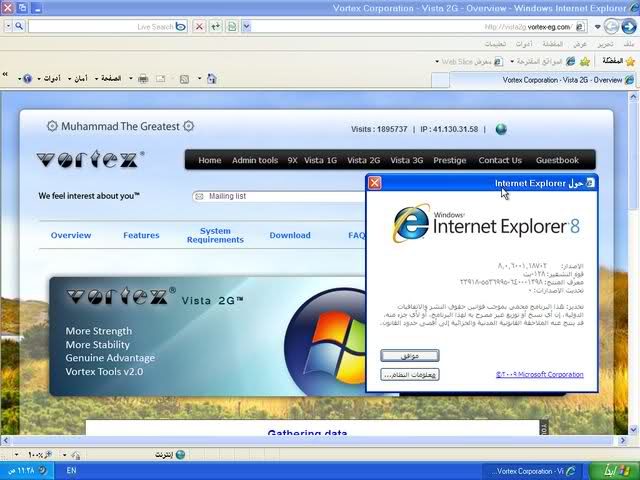
Task: Switch to the Overview page section
Action: coord(71,235)
